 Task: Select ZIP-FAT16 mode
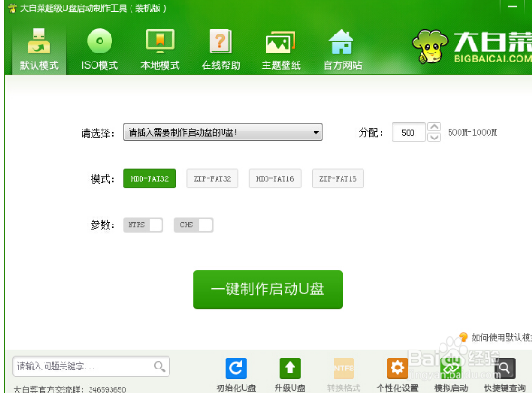[338, 178]
